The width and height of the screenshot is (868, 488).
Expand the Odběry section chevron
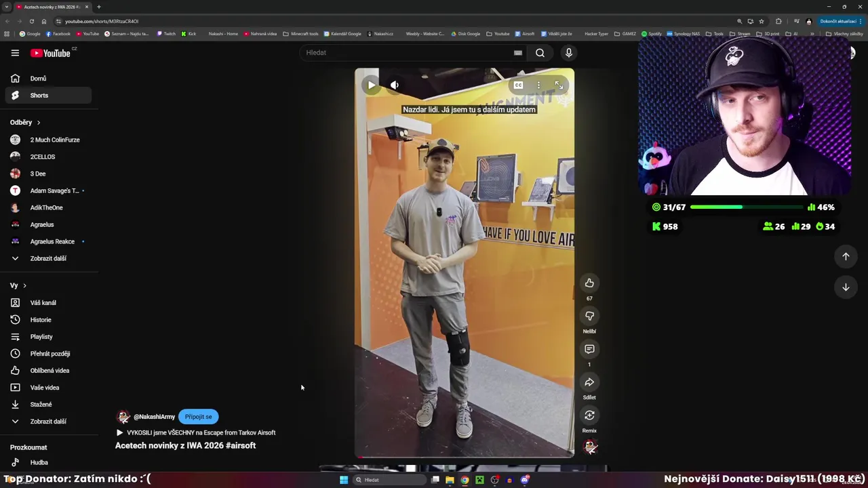(x=39, y=123)
